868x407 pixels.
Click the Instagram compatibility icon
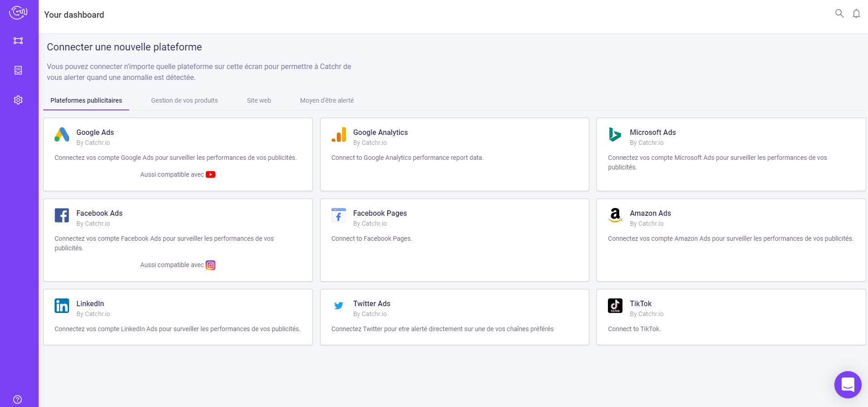[x=211, y=265]
